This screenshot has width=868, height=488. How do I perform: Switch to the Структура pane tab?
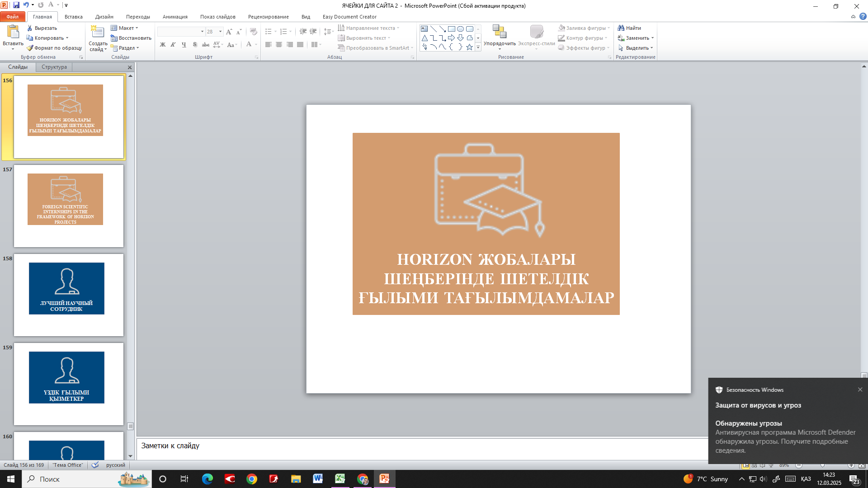pyautogui.click(x=54, y=67)
